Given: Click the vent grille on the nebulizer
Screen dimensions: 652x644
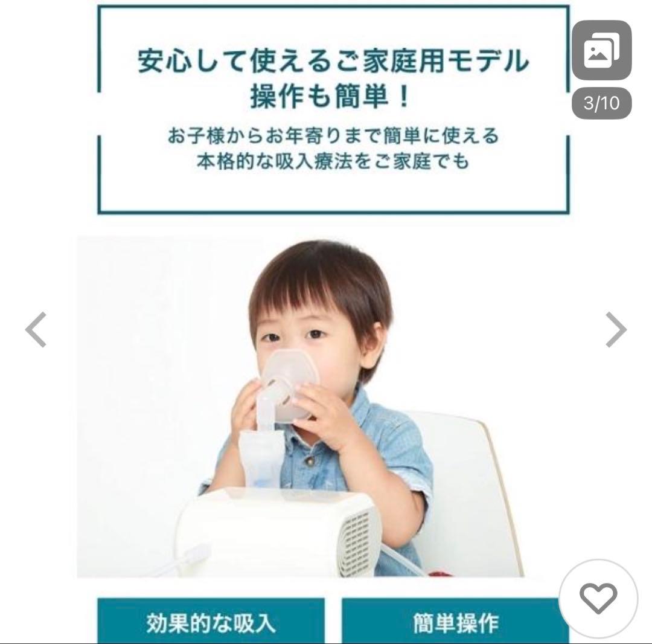Looking at the screenshot, I should point(355,543).
